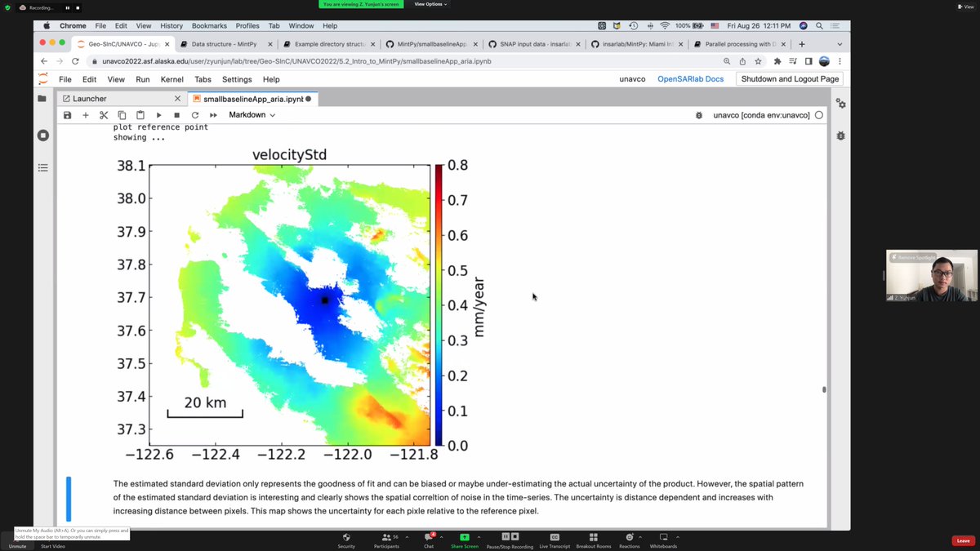Cut selected cell with the scissors icon
The width and height of the screenshot is (980, 551).
point(104,115)
